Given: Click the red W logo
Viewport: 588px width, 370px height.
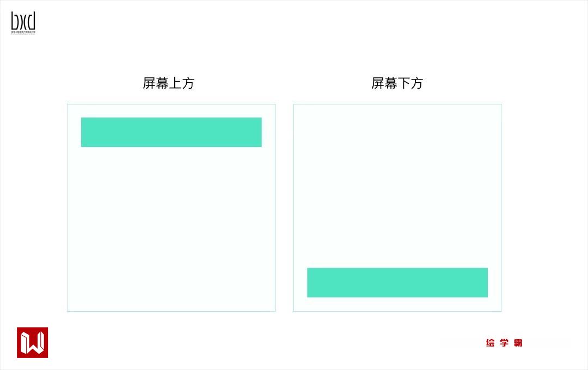Looking at the screenshot, I should (33, 343).
